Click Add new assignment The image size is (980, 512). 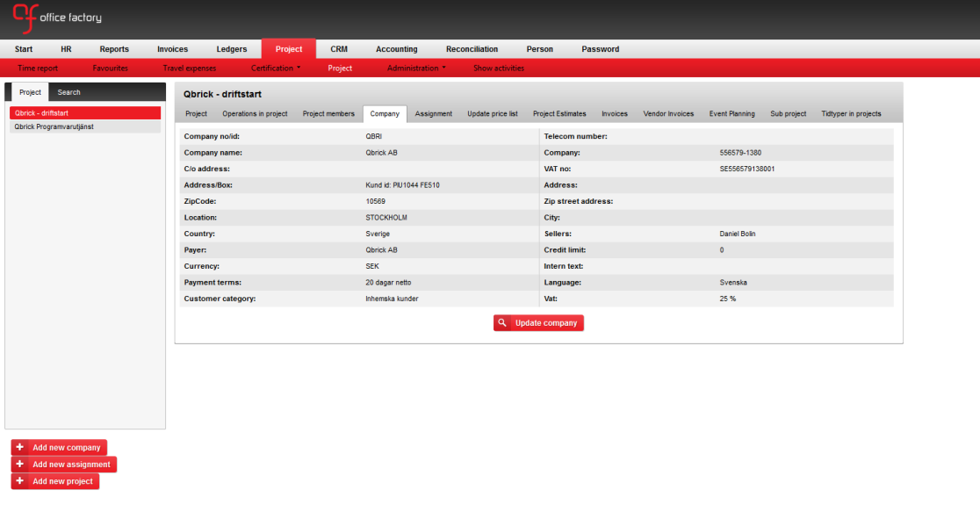pos(64,465)
